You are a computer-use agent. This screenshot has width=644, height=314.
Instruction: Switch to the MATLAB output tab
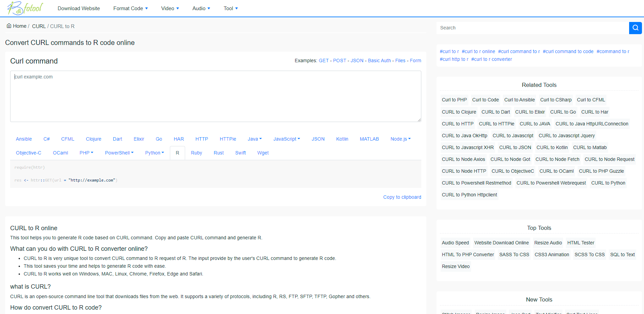[369, 139]
